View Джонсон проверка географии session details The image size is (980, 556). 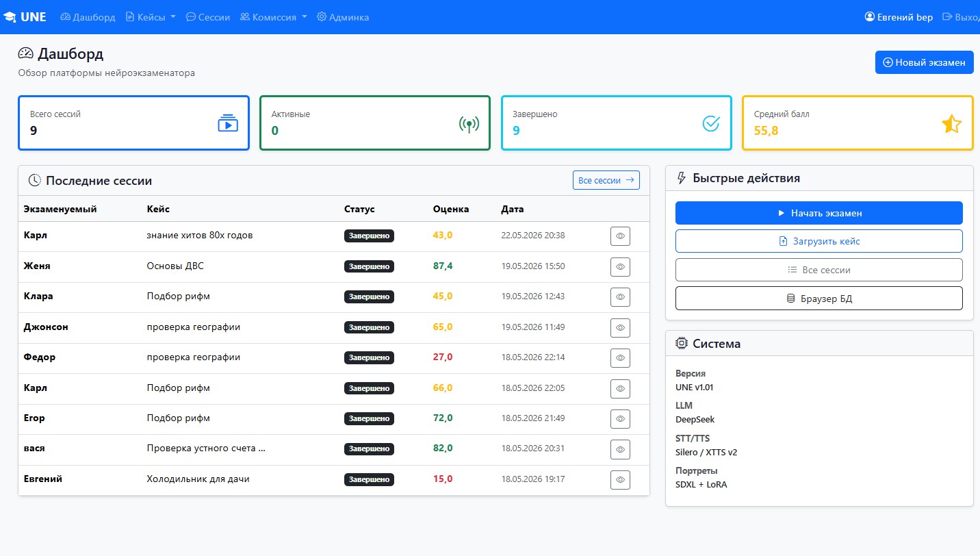click(x=620, y=327)
